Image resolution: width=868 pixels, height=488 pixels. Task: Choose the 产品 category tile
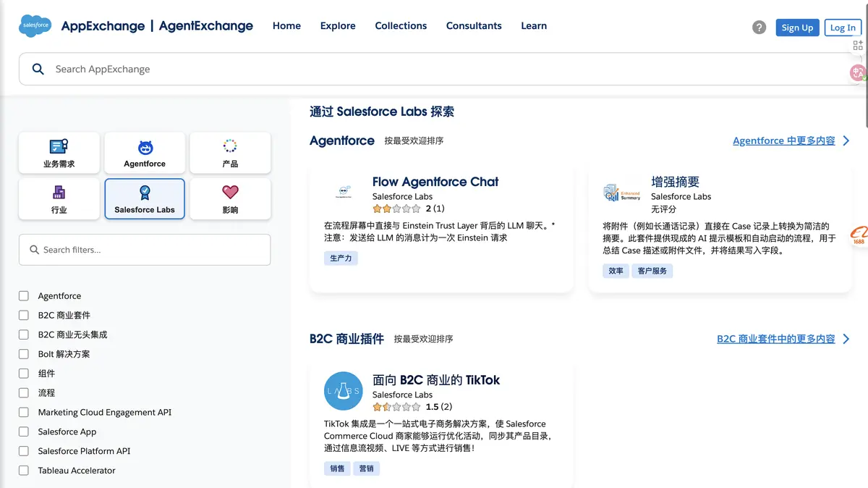[x=230, y=153]
